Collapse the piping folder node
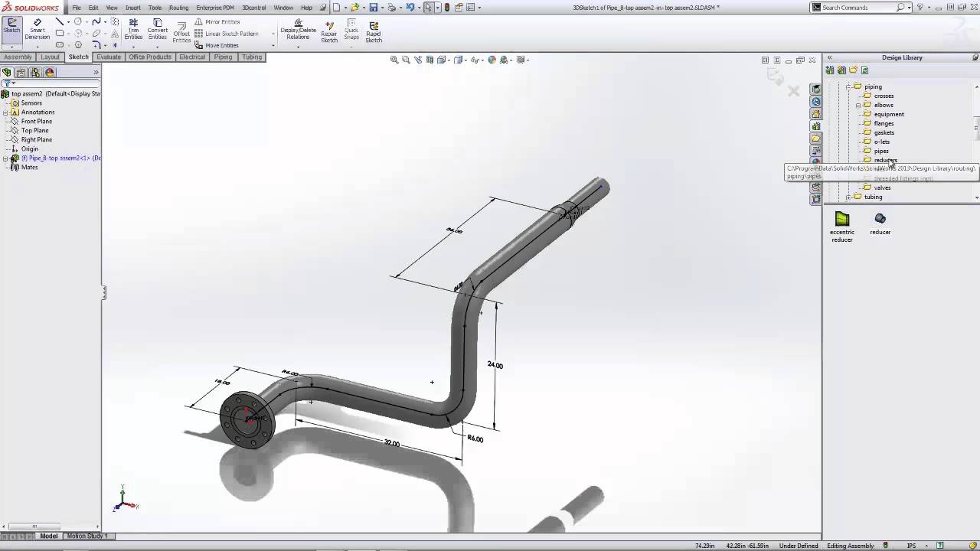Image resolution: width=980 pixels, height=551 pixels. (848, 86)
